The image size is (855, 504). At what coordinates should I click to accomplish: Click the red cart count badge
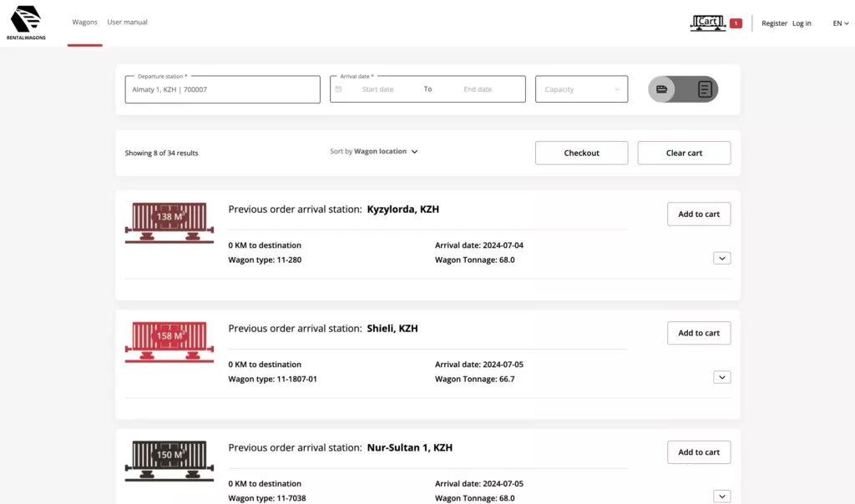click(x=736, y=23)
